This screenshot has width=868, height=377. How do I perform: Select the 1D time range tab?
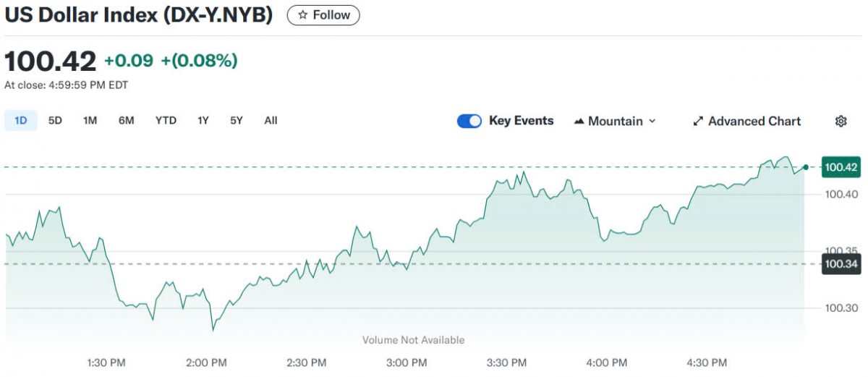pyautogui.click(x=21, y=121)
